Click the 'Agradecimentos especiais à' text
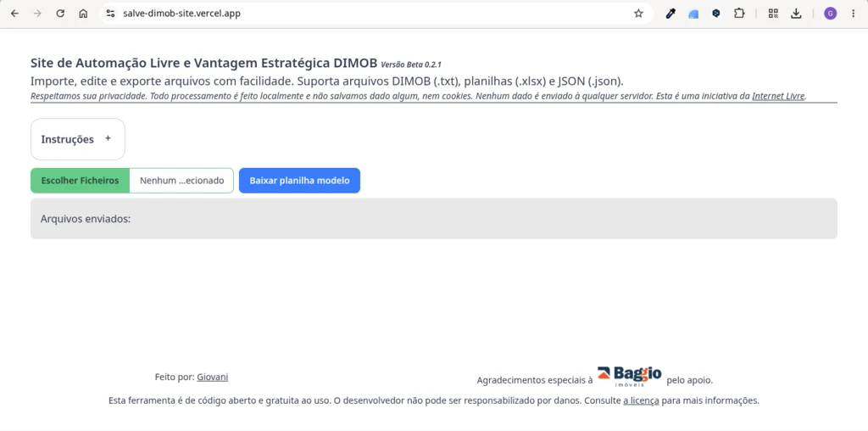 point(535,380)
